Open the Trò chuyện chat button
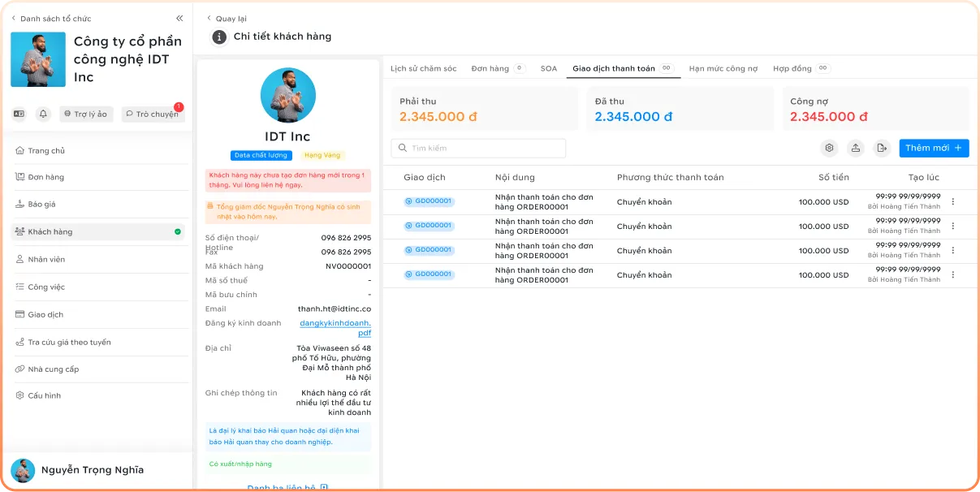This screenshot has width=980, height=492. 153,114
